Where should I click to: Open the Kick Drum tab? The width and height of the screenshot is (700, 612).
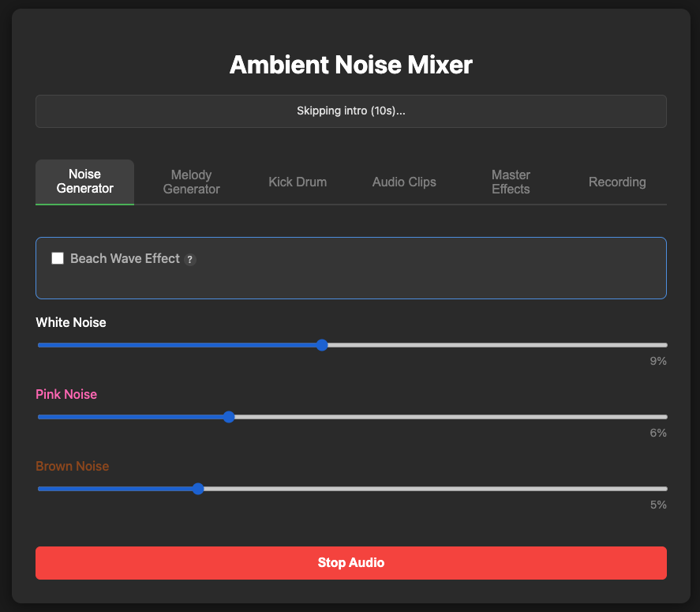(x=298, y=182)
